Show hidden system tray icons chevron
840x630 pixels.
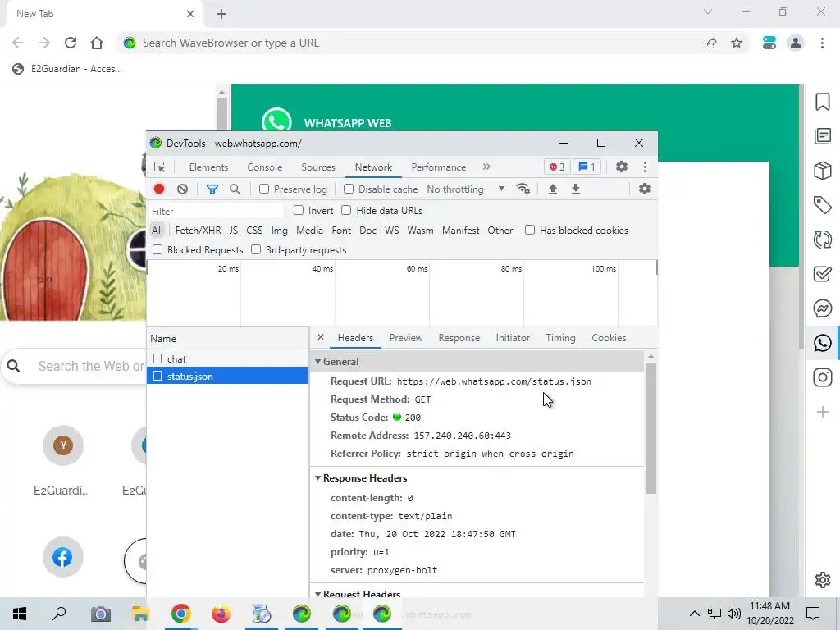[x=694, y=614]
